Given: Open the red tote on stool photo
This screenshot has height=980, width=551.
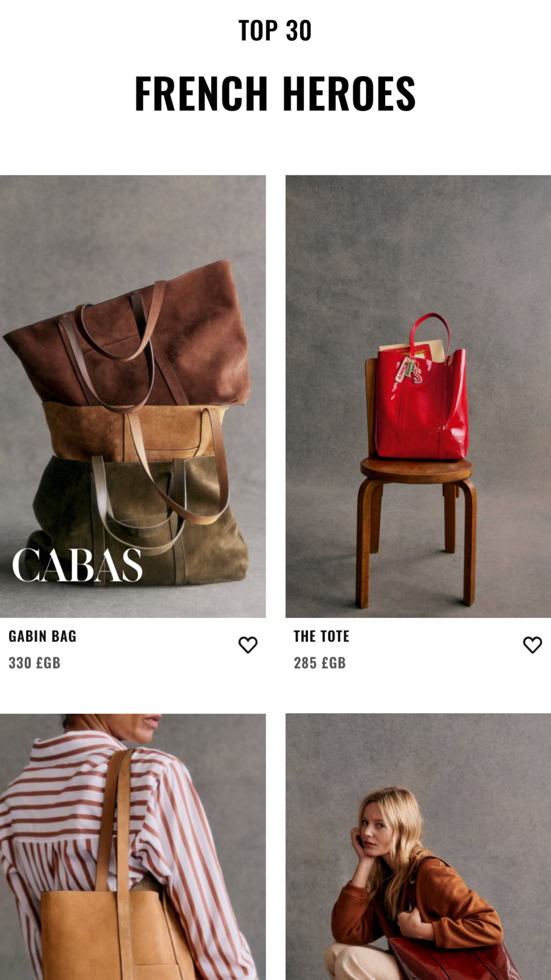Looking at the screenshot, I should [x=418, y=396].
